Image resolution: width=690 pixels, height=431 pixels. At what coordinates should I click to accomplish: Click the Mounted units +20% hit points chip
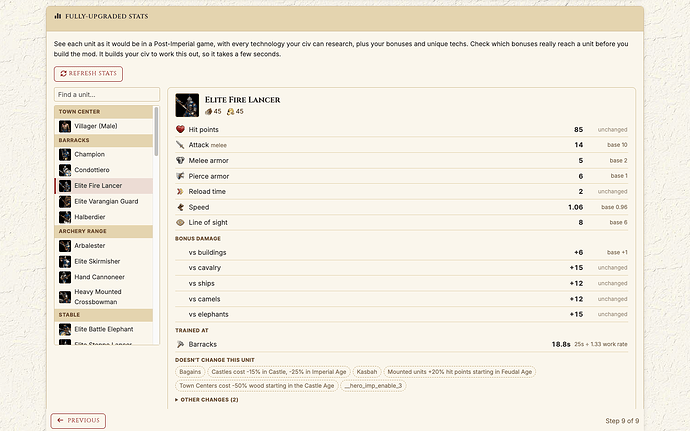point(459,372)
